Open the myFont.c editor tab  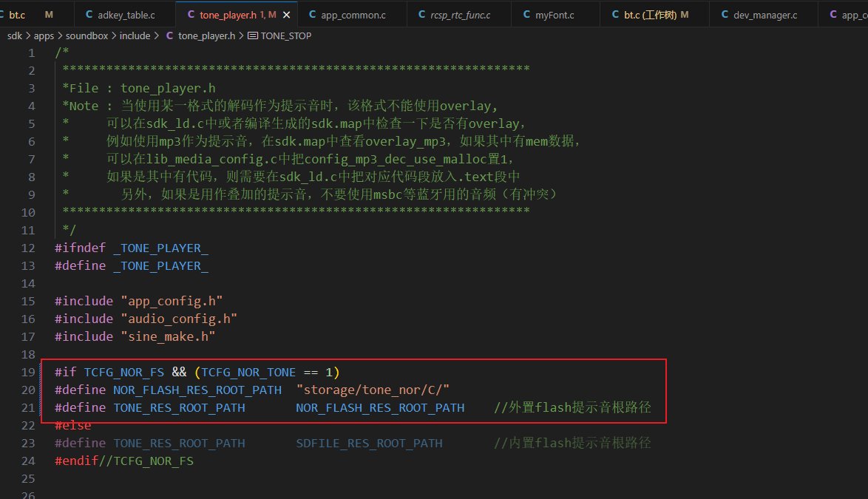tap(549, 15)
